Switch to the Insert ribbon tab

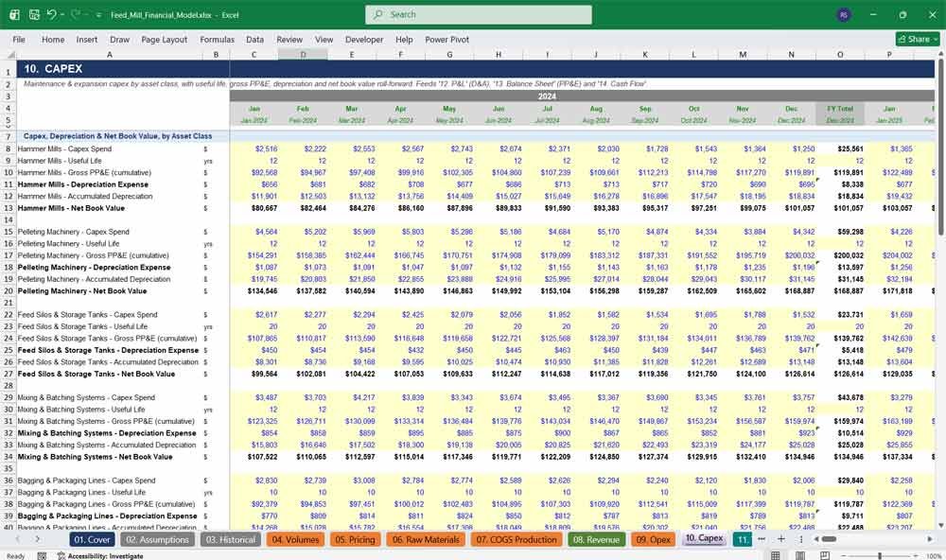pos(87,39)
